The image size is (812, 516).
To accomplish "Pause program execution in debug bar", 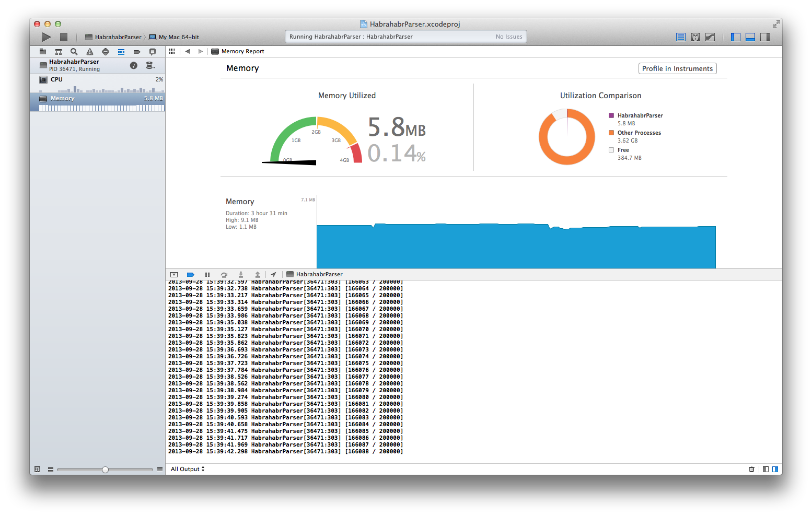I will (x=207, y=274).
